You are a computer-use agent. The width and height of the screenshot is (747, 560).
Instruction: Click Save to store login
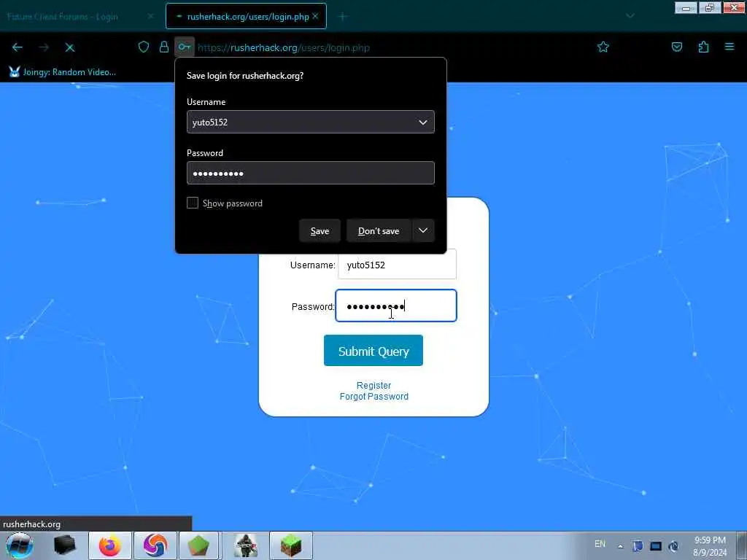pyautogui.click(x=320, y=231)
